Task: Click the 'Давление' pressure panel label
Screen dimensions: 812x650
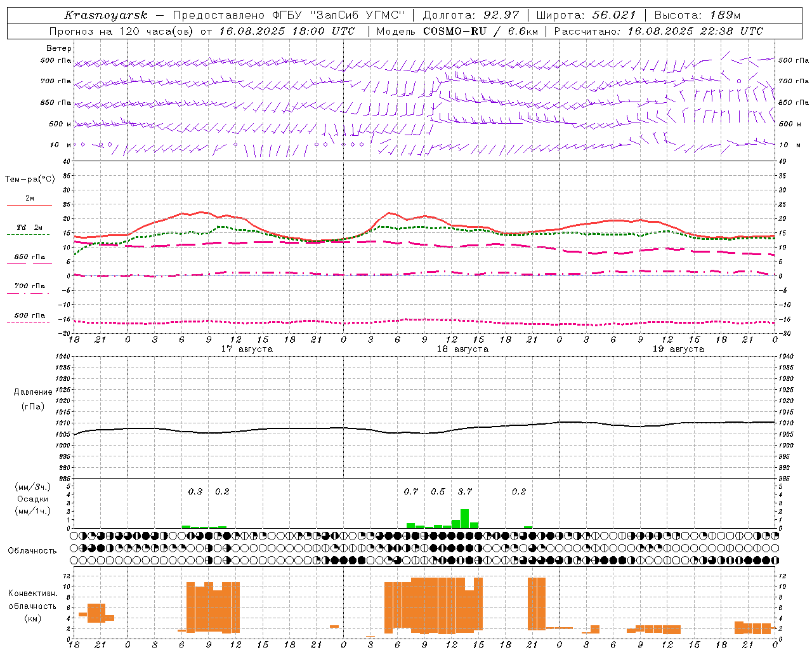Action: point(33,392)
